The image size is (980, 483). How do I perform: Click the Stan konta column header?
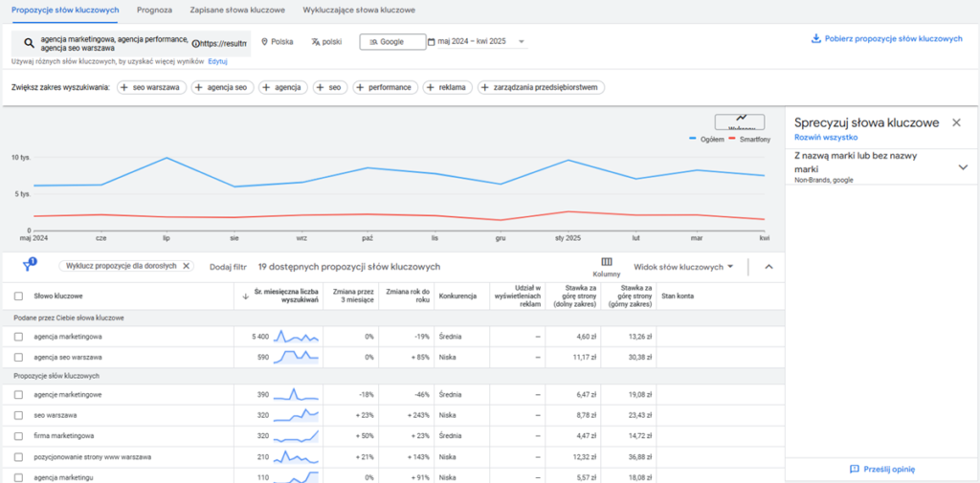(x=678, y=296)
